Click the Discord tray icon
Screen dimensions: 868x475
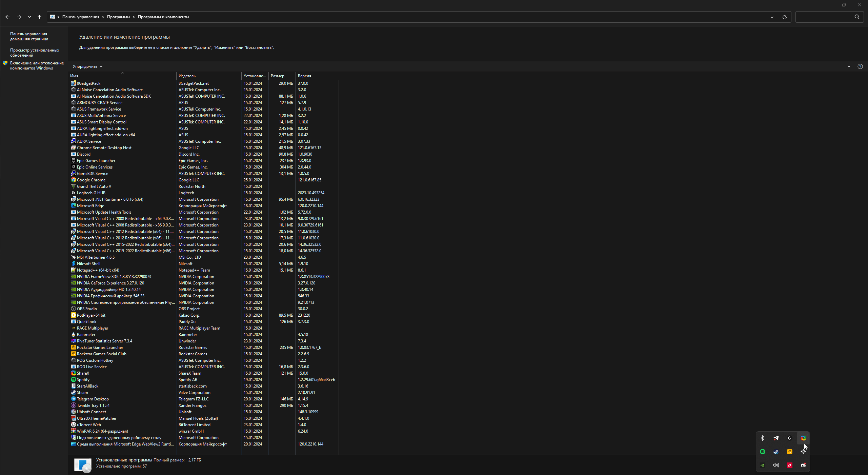(803, 465)
